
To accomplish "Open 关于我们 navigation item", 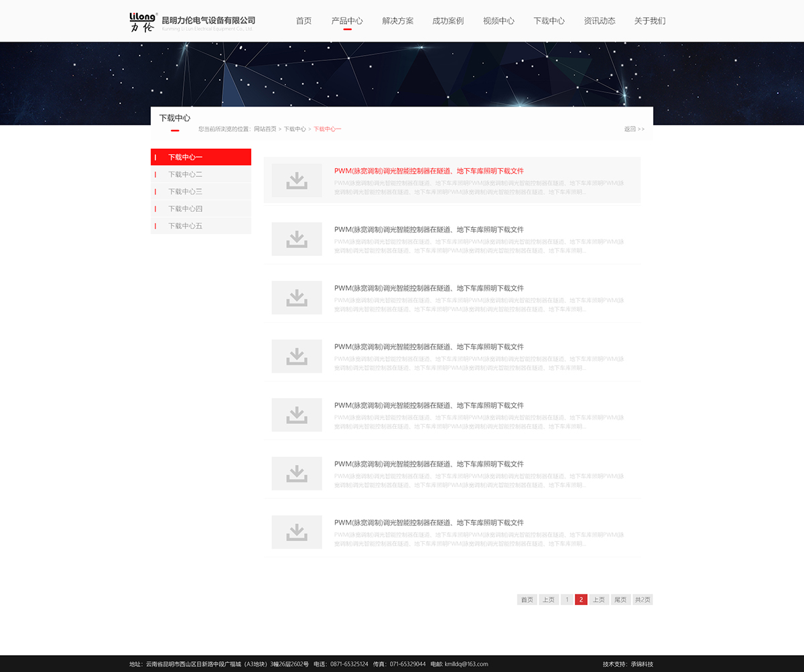I will click(650, 21).
